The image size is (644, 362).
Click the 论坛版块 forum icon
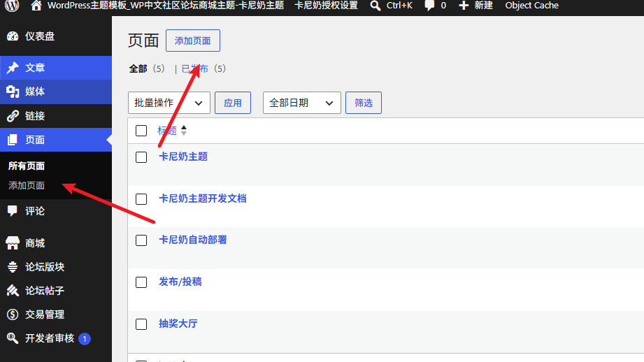click(13, 267)
